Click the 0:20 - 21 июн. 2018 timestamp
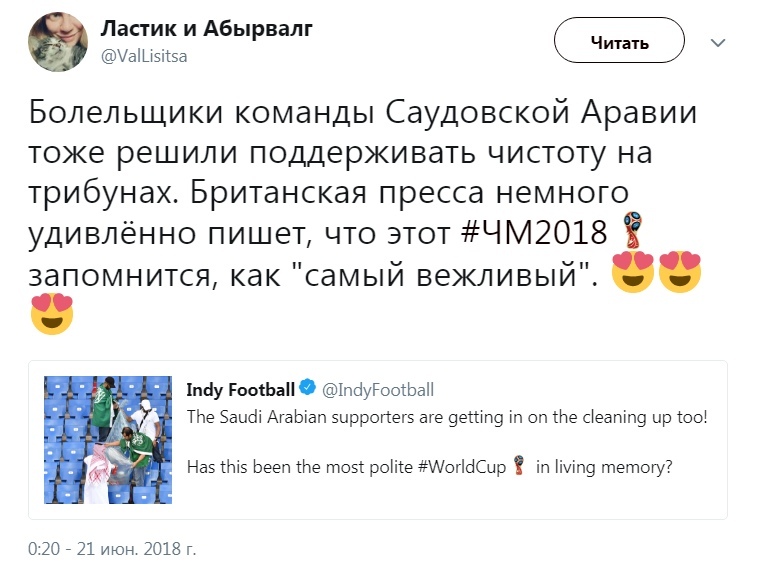Viewport: 758px width, 569px height. pyautogui.click(x=114, y=549)
